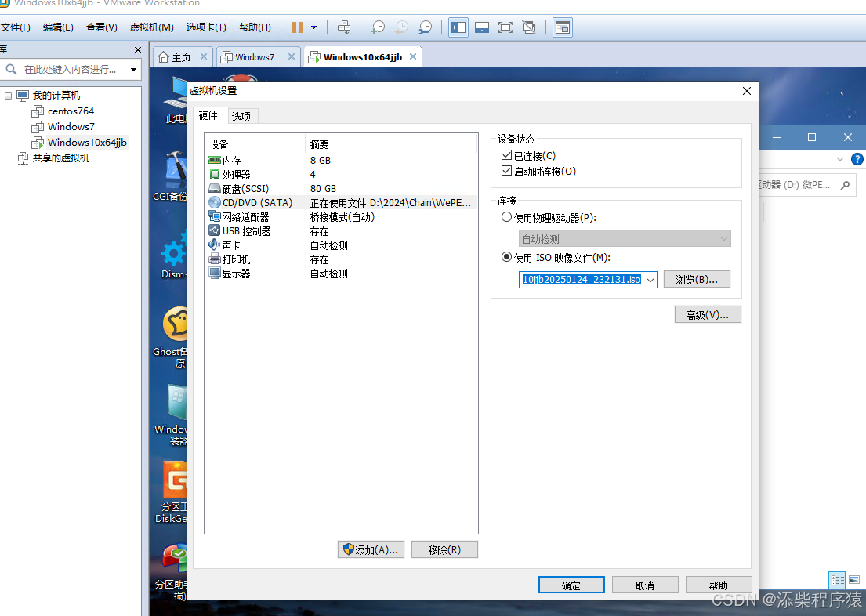Confirm settings with the 确定 button
The width and height of the screenshot is (866, 616).
(x=571, y=585)
